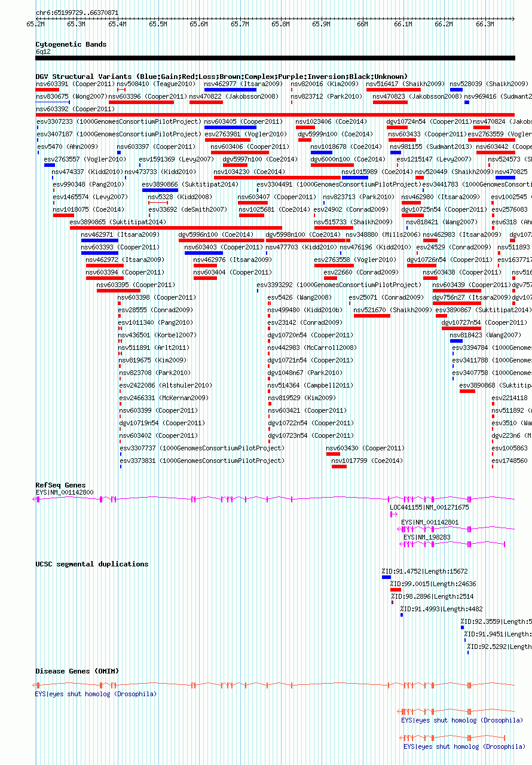Screen dimensions: 532x765
Task: Click the chr6:65199729..66370871 region label
Action: [77, 13]
